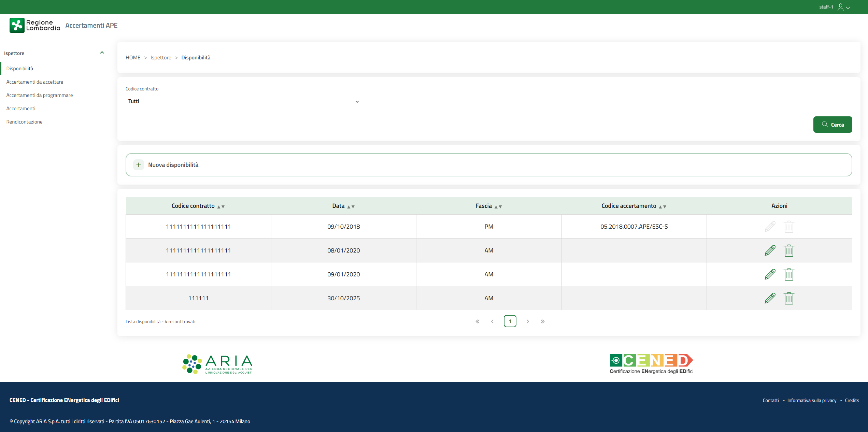The width and height of the screenshot is (868, 432).
Task: Sort table by Codice accertamento column
Action: [x=663, y=206]
